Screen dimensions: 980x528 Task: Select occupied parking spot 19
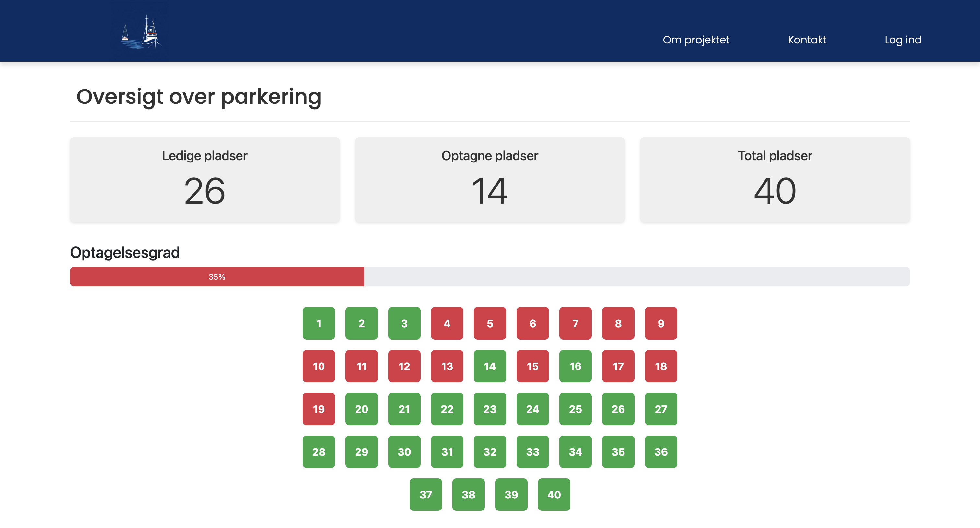coord(319,409)
